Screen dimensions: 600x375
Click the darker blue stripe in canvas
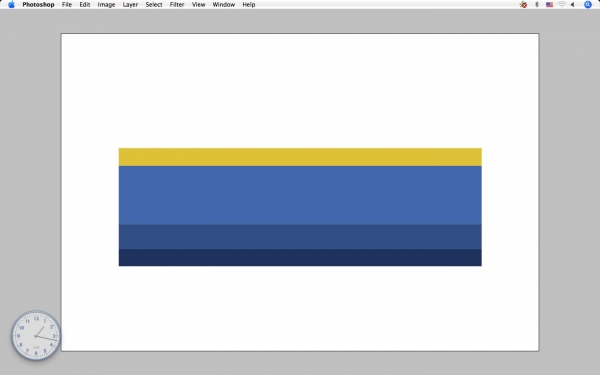pyautogui.click(x=300, y=237)
